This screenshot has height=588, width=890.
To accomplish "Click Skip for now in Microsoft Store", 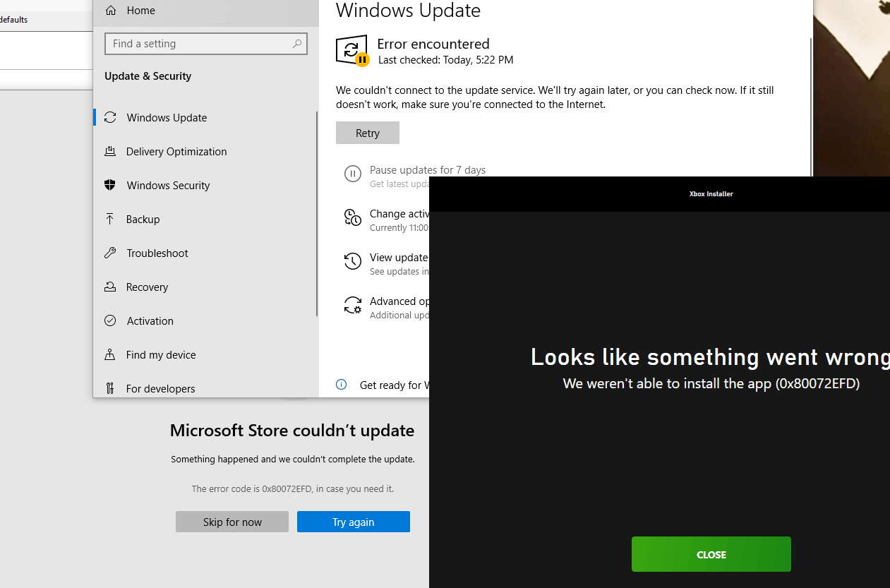I will 232,522.
